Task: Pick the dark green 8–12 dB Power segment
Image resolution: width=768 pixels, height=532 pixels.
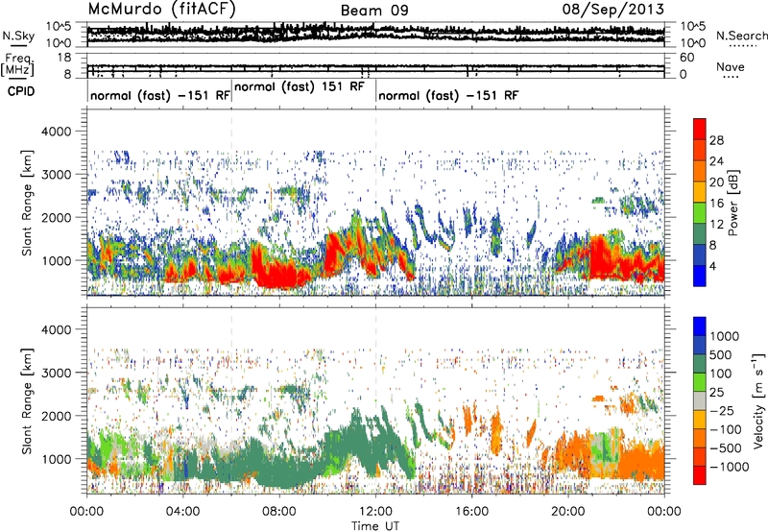Action: 700,233
